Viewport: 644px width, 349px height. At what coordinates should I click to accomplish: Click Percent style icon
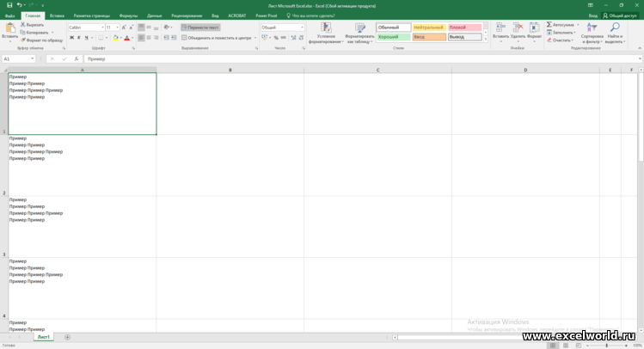[x=276, y=38]
